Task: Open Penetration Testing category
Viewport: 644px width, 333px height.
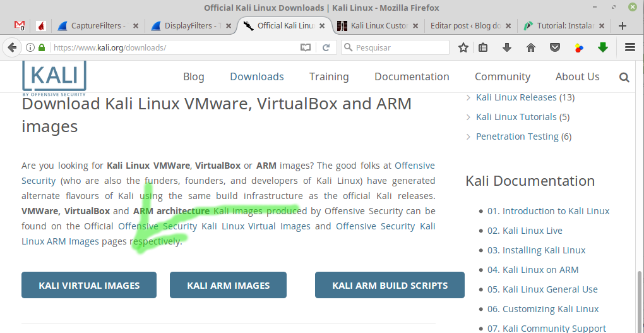Action: click(517, 136)
